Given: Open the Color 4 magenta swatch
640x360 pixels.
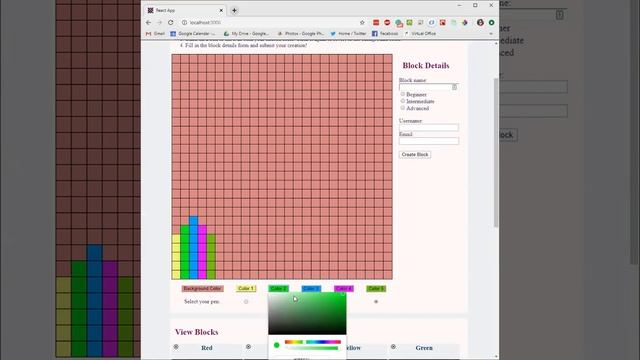Looking at the screenshot, I should point(344,289).
